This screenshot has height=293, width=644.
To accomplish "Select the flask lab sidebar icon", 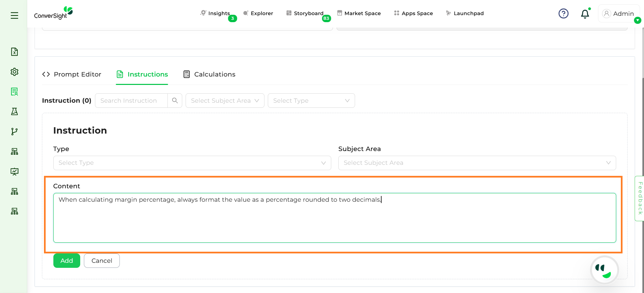I will coord(14,111).
